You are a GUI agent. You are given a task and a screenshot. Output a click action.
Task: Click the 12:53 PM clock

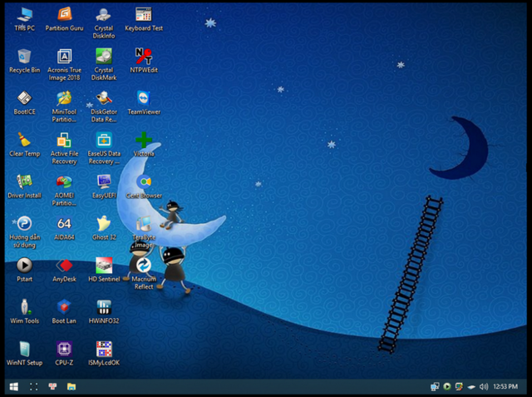tap(505, 386)
